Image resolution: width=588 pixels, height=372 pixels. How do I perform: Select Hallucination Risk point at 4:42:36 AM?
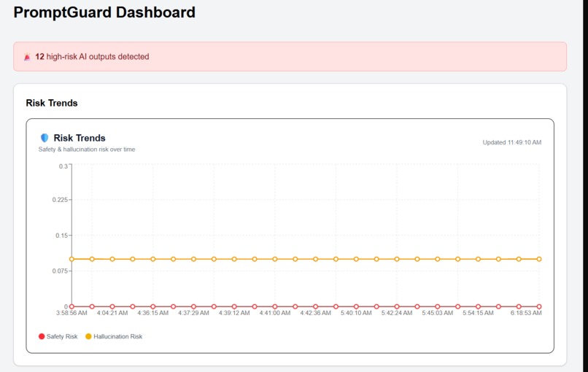[315, 259]
